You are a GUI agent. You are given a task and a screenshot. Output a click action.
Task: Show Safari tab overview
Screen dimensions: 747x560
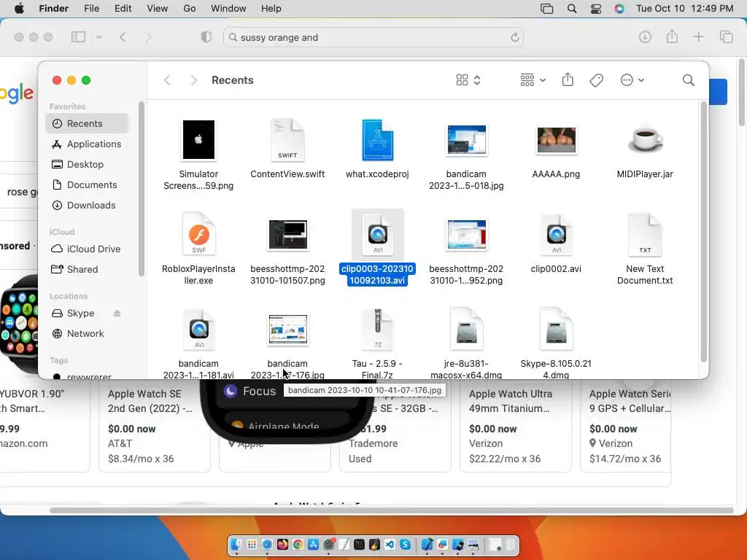(726, 37)
